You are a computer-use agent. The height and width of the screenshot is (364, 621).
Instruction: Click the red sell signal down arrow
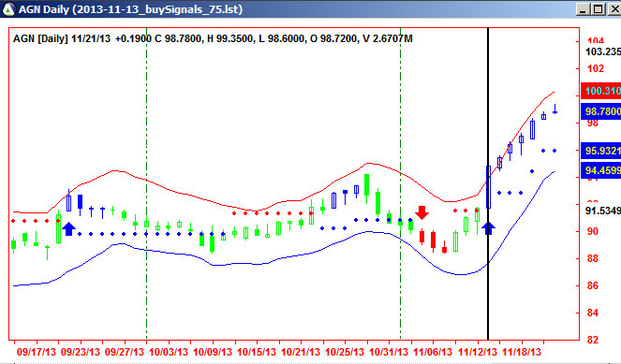click(422, 212)
